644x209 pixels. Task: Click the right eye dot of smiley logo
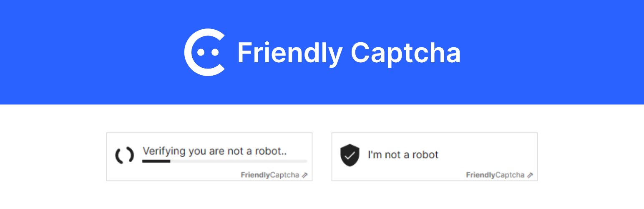point(216,52)
